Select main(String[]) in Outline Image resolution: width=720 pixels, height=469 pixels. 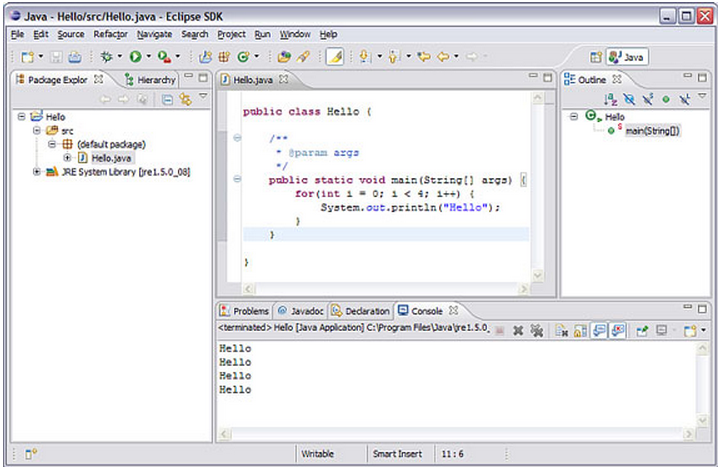pyautogui.click(x=652, y=131)
